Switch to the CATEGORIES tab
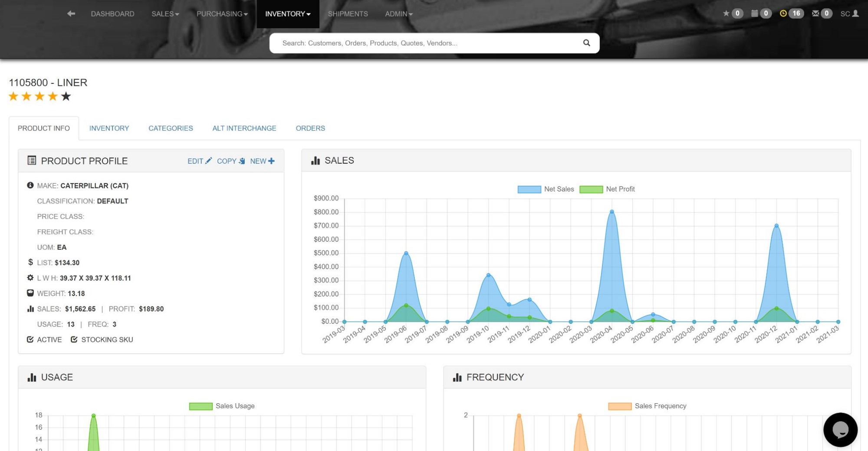Image resolution: width=868 pixels, height=451 pixels. (x=171, y=128)
